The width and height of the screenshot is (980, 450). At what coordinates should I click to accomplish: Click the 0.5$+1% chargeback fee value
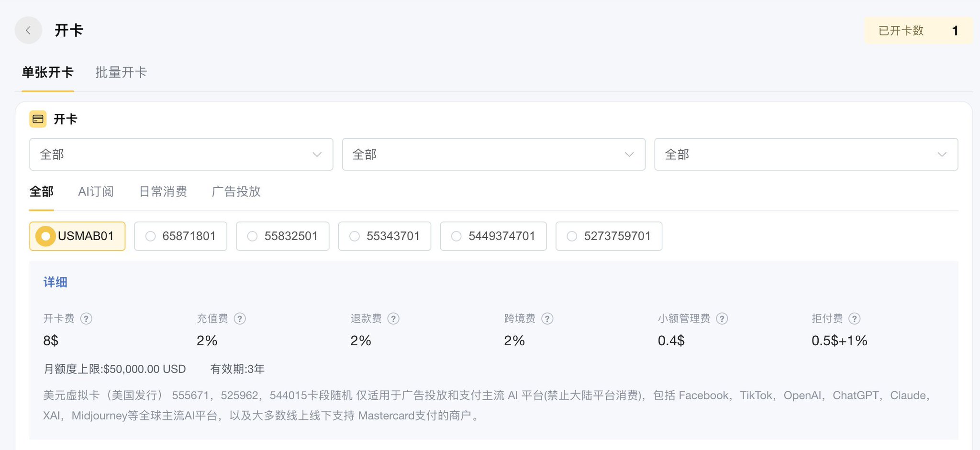tap(839, 340)
